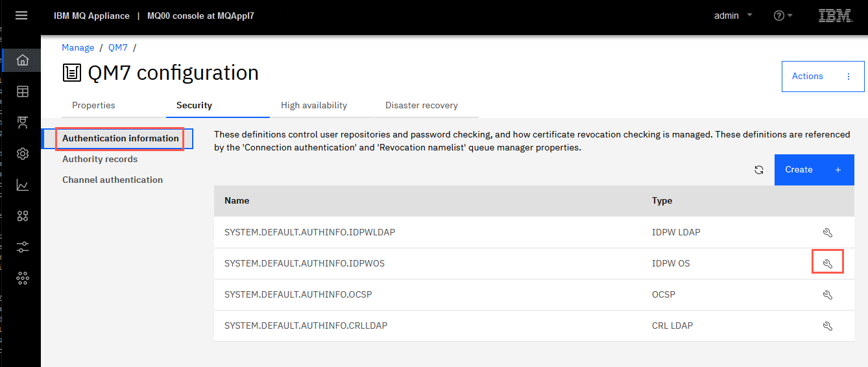Viewport: 868px width, 367px height.
Task: Open the sliders sidebar icon
Action: pyautogui.click(x=22, y=247)
